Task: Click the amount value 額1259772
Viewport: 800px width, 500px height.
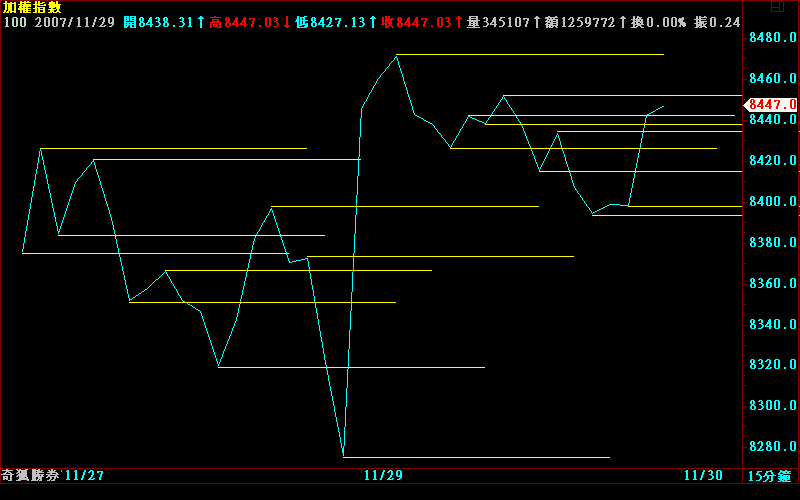Action: tap(580, 22)
